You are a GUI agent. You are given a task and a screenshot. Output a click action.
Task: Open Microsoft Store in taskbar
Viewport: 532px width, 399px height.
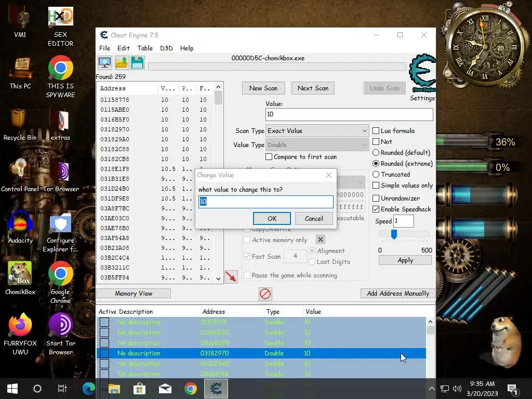[x=139, y=389]
